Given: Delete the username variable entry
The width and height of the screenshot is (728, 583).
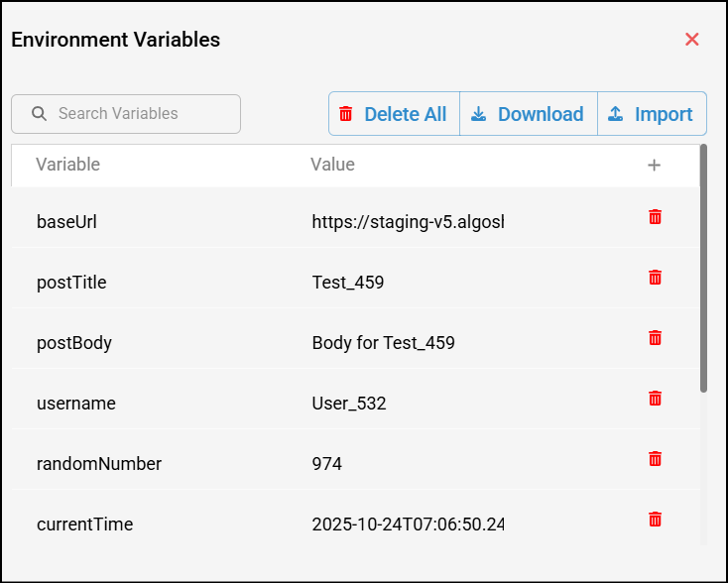Looking at the screenshot, I should tap(655, 399).
